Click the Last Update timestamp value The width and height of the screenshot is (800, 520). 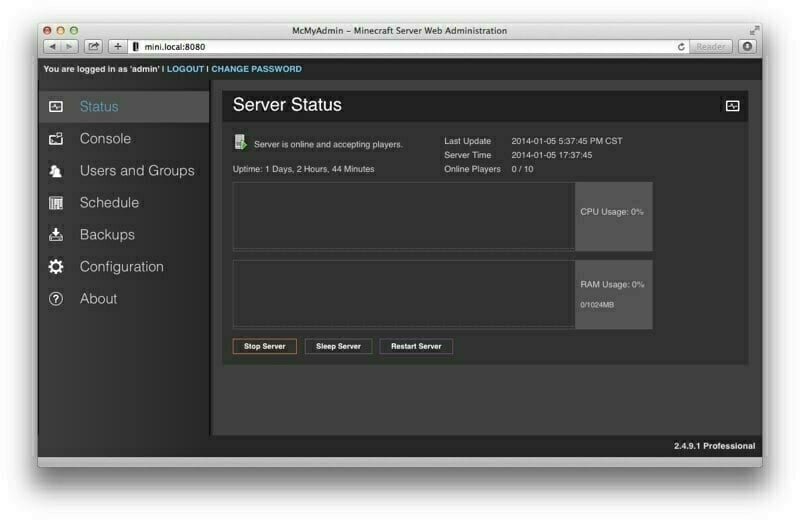pyautogui.click(x=567, y=141)
